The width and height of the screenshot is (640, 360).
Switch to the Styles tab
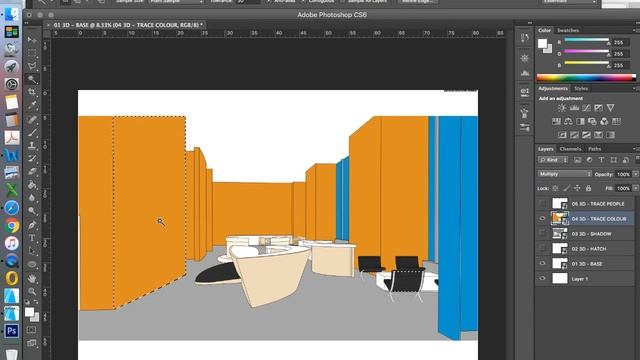581,89
